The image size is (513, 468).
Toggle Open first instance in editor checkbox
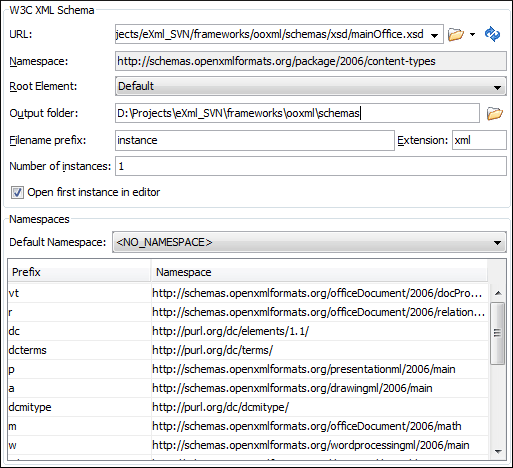[17, 193]
